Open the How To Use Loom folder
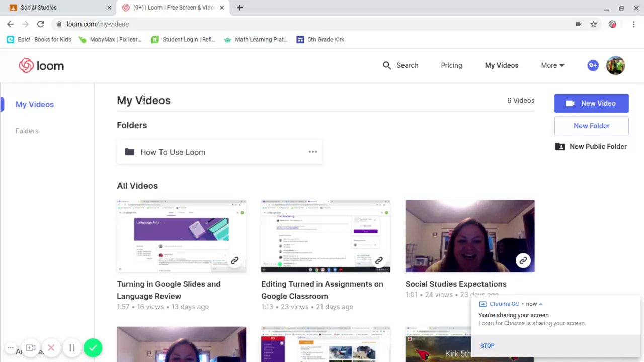Viewport: 644px width, 362px height. (x=219, y=152)
